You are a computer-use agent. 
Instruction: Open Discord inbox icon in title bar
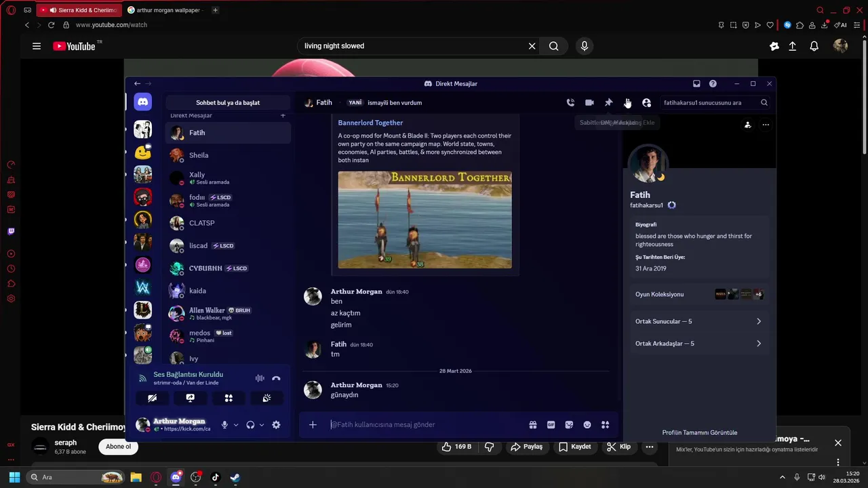tap(696, 83)
